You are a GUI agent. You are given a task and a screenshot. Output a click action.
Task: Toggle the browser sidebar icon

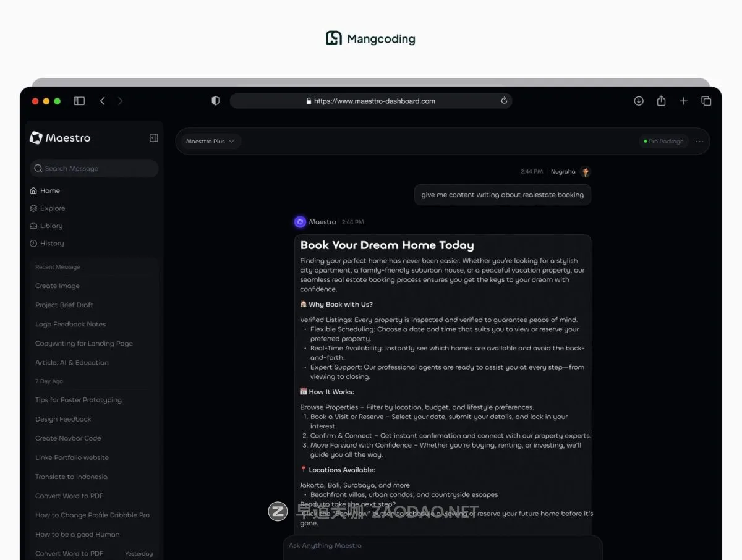(x=79, y=101)
